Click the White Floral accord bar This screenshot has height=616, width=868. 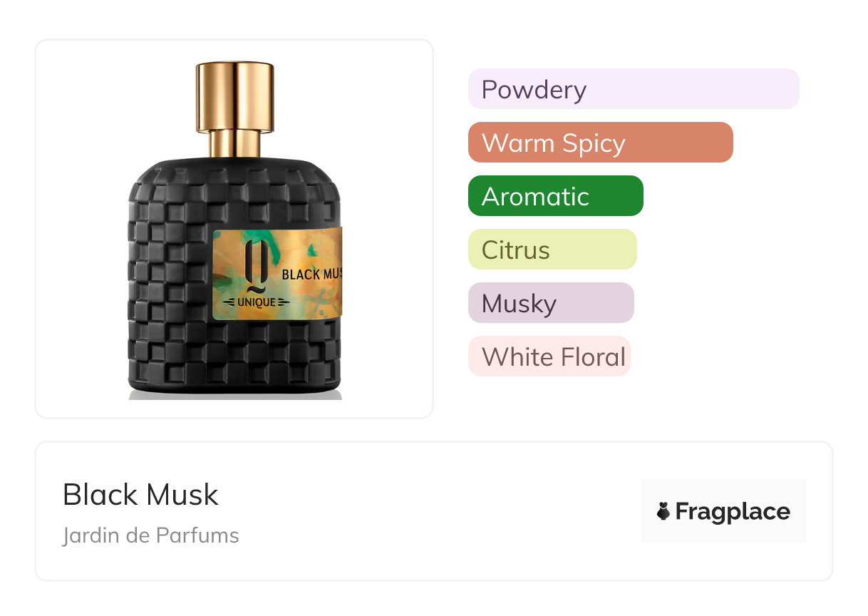coord(549,356)
